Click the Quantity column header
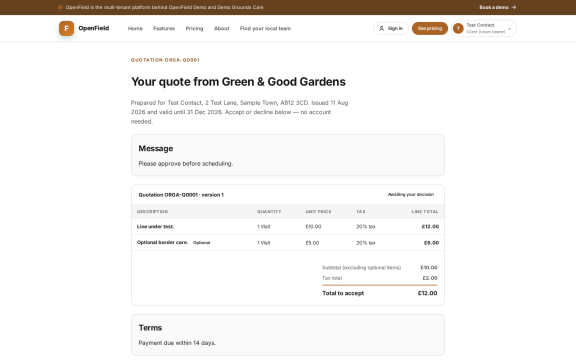Image resolution: width=576 pixels, height=360 pixels. coord(269,212)
